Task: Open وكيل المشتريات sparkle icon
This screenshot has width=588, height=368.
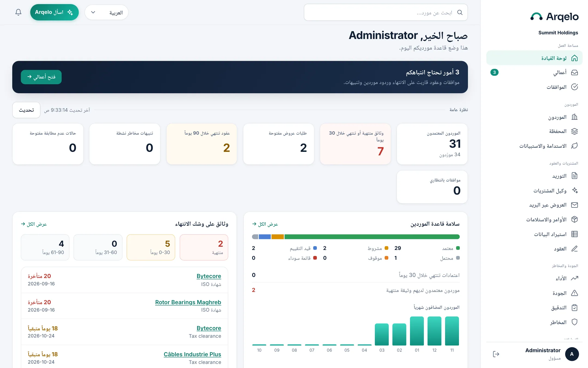Action: tap(574, 190)
